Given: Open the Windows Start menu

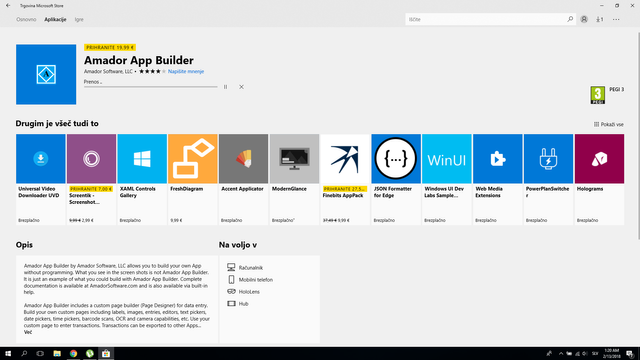Looking at the screenshot, I should coord(8,353).
